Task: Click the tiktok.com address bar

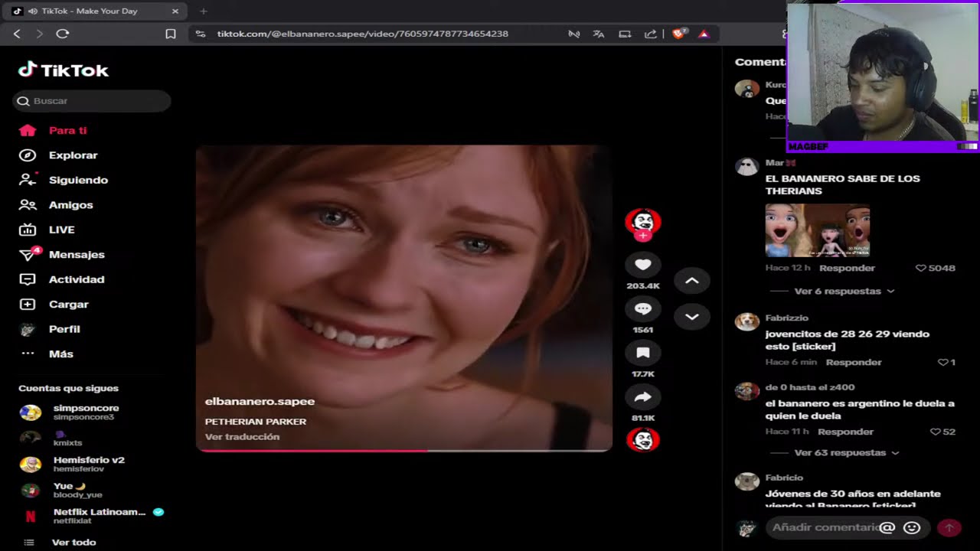Action: click(x=363, y=34)
